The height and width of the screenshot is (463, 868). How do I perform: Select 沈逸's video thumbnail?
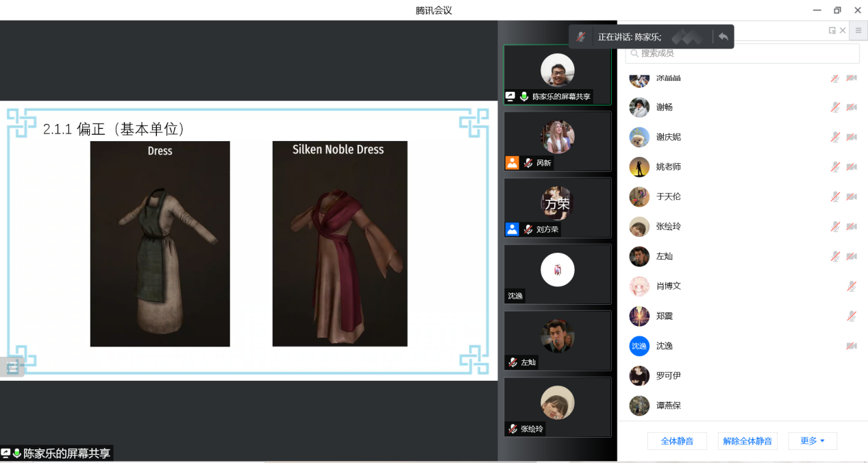pyautogui.click(x=557, y=274)
